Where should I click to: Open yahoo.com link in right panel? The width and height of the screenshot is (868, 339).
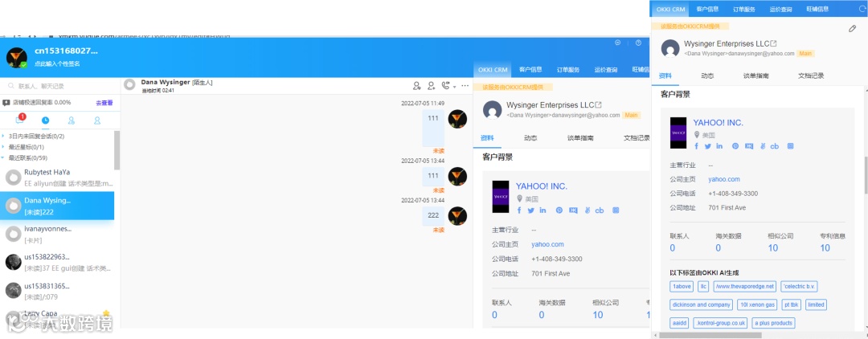[x=724, y=179]
